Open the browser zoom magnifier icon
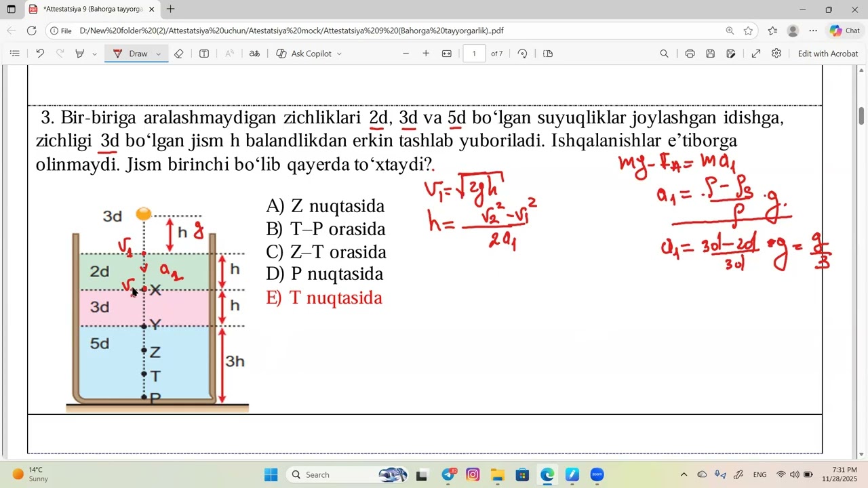 (x=730, y=30)
